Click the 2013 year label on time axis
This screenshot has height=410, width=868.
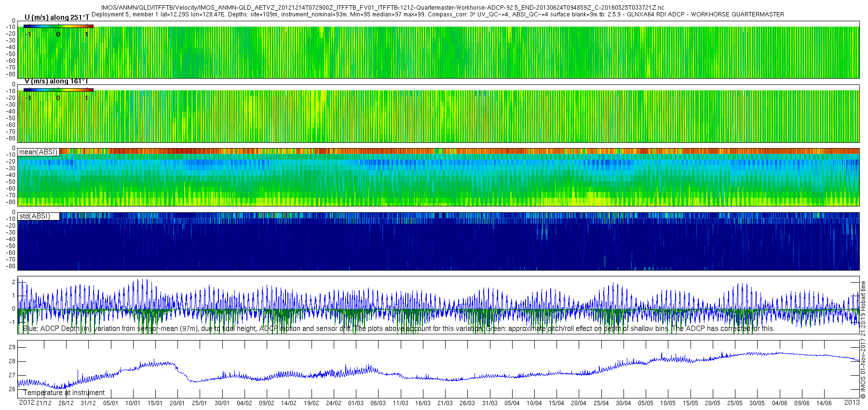click(852, 403)
